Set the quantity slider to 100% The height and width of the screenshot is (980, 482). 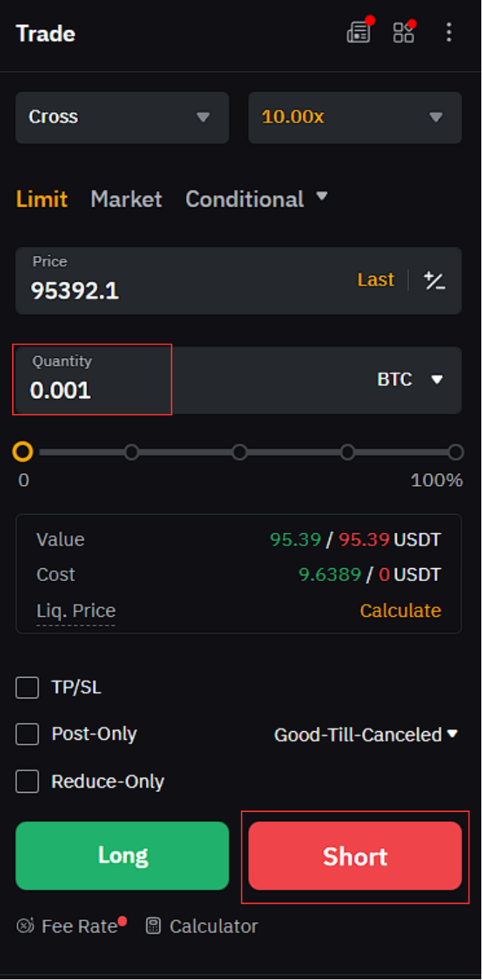click(456, 452)
